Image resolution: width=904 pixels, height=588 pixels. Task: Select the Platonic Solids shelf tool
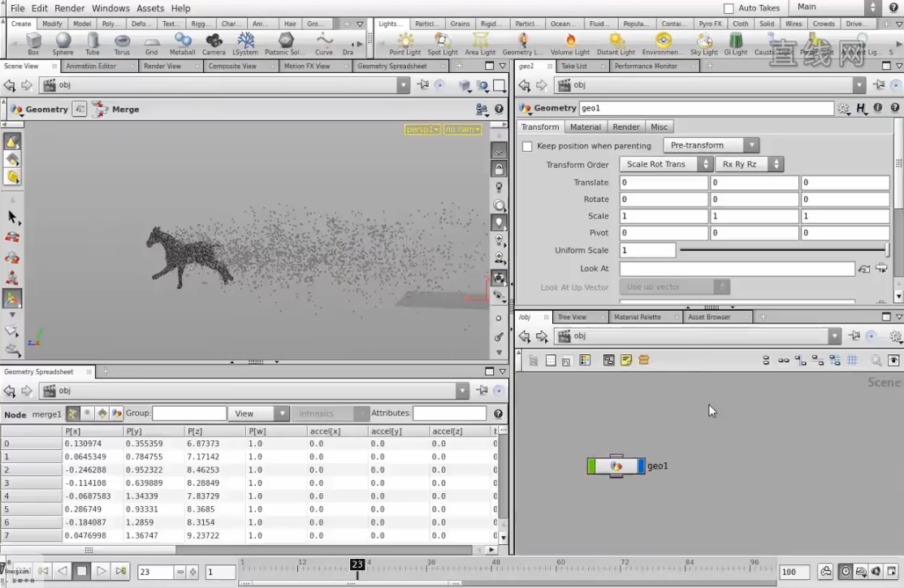(285, 43)
